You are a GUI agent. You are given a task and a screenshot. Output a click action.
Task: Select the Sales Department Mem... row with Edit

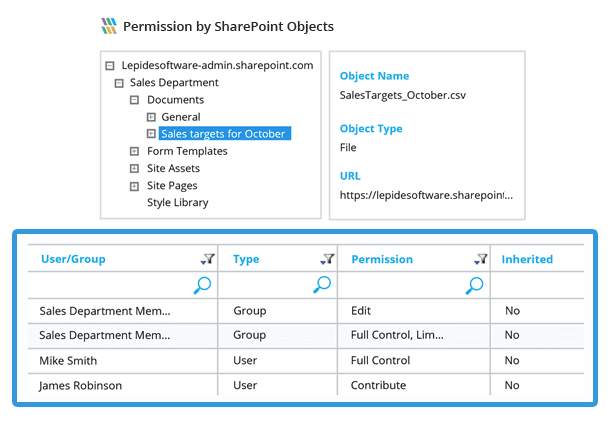306,311
